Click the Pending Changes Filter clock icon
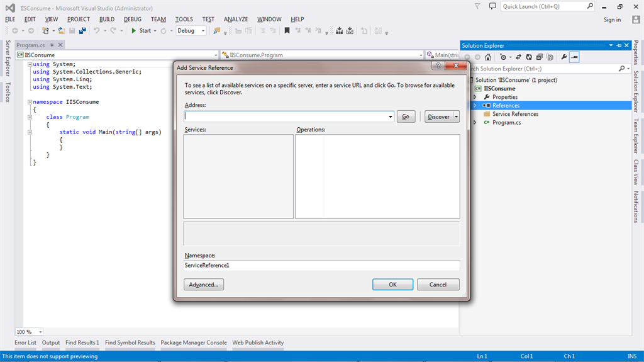This screenshot has width=644, height=362. click(502, 57)
